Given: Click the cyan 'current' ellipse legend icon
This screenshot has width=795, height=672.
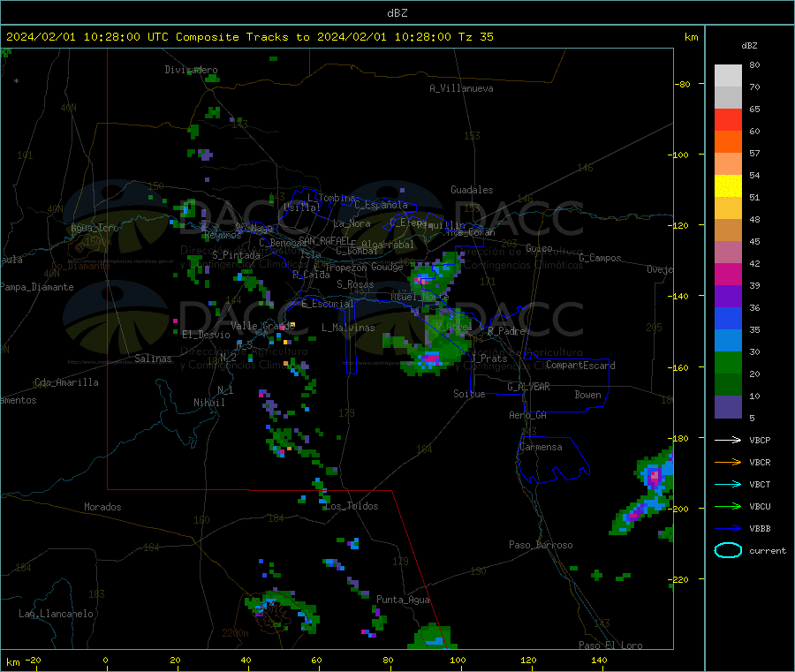Looking at the screenshot, I should pyautogui.click(x=728, y=550).
